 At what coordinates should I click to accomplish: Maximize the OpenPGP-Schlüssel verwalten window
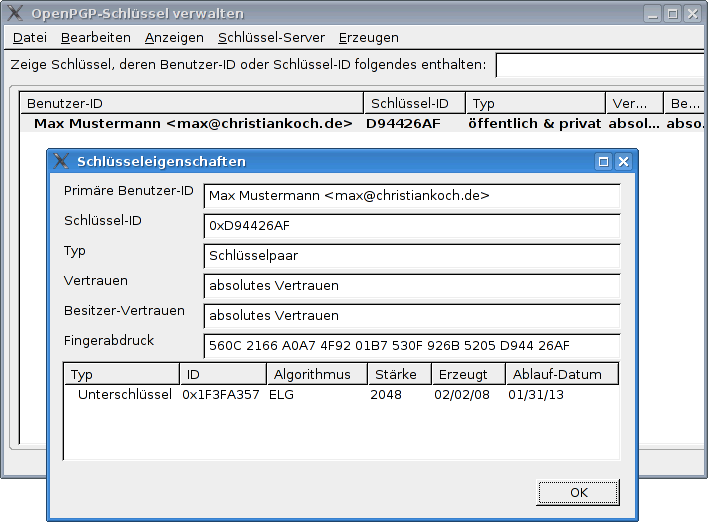pos(672,14)
